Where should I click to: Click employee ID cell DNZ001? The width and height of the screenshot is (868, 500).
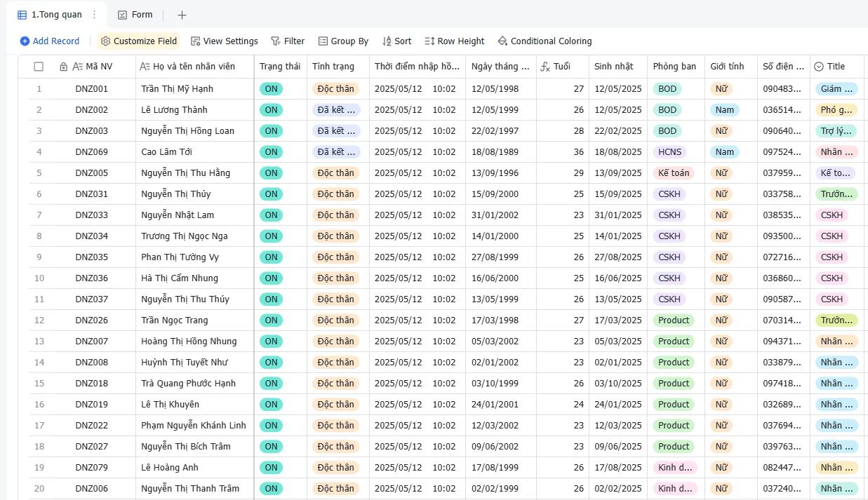tap(92, 89)
